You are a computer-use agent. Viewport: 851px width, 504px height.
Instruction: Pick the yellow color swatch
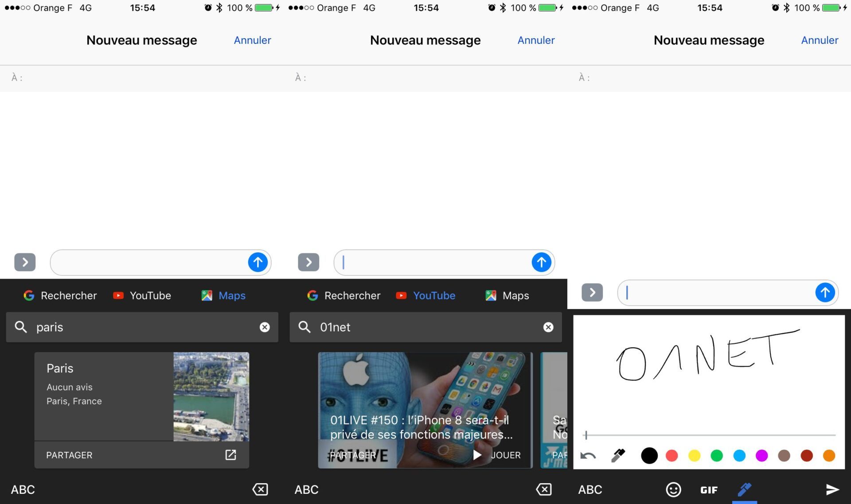pos(695,455)
